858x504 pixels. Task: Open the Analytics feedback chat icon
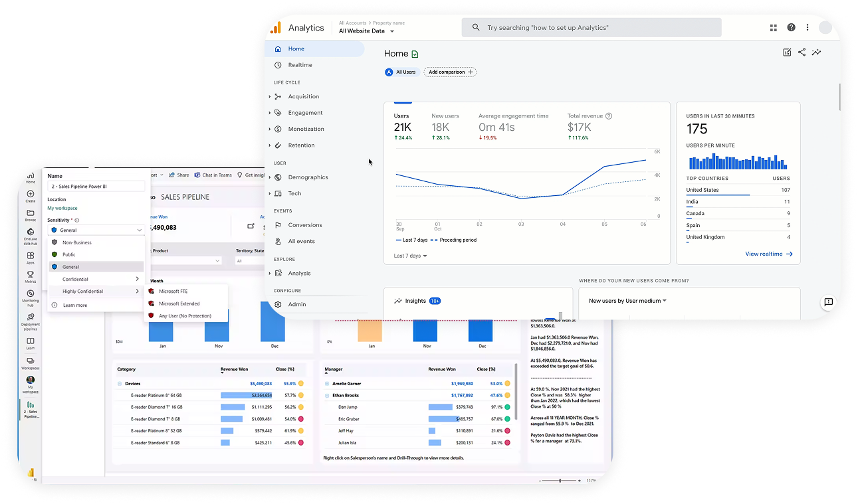point(828,302)
